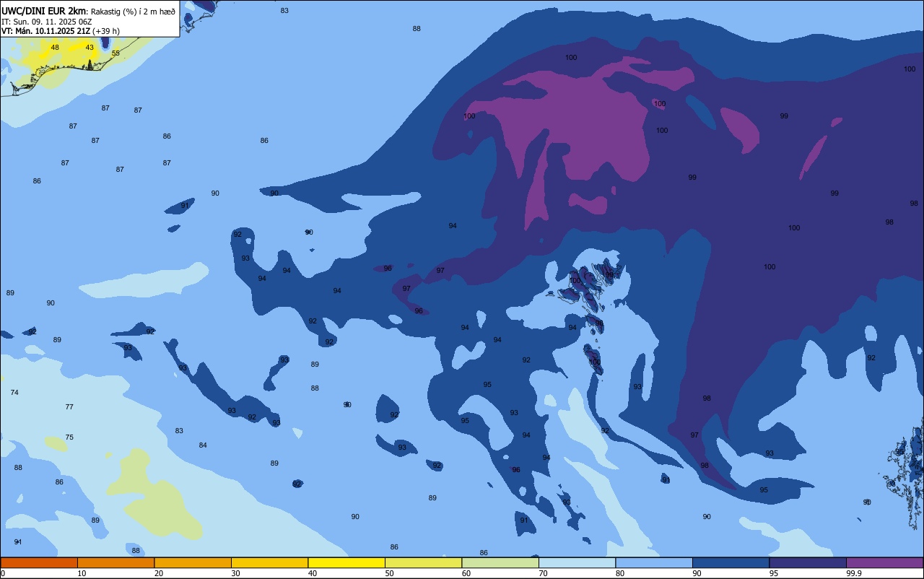The height and width of the screenshot is (579, 924).
Task: Click the 40–50 bright yellow legend swatch
Action: 346,562
